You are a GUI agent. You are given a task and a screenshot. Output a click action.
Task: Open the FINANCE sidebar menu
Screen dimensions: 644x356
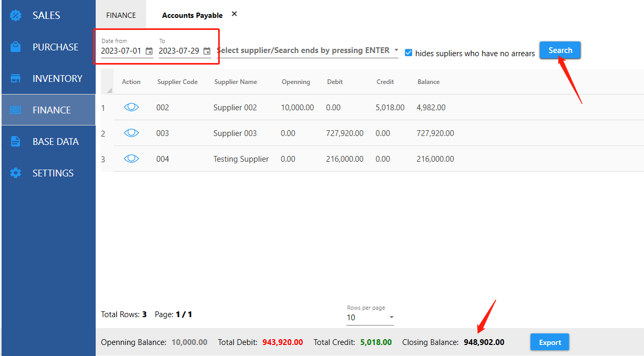pyautogui.click(x=48, y=110)
